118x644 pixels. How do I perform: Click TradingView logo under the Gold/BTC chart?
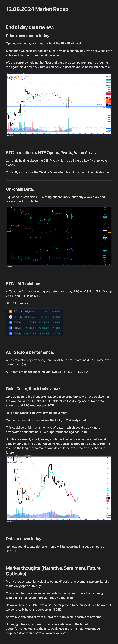point(10,521)
